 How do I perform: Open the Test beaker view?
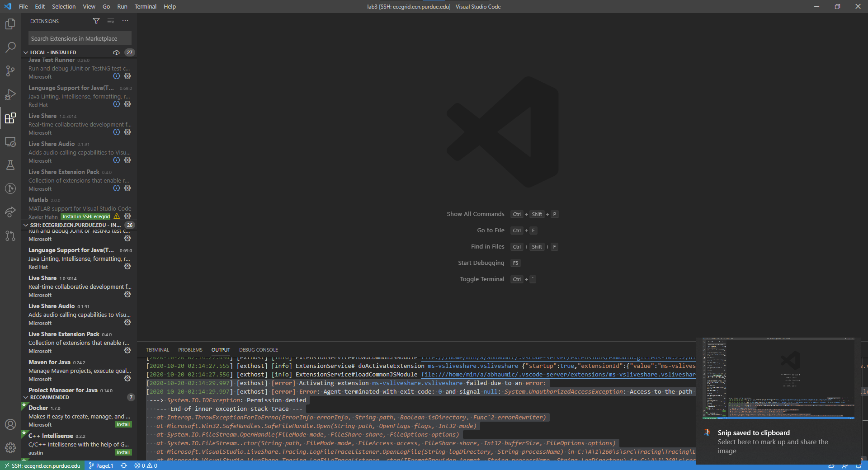(10, 165)
